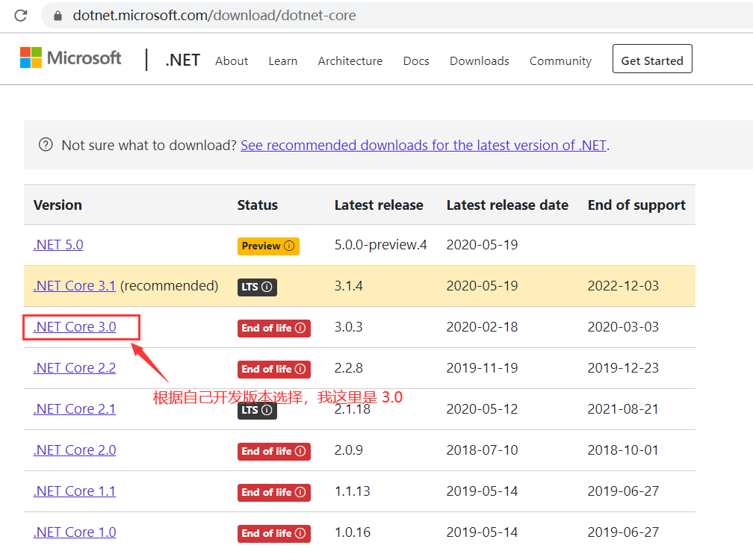Click the Status column header
753x560 pixels.
pyautogui.click(x=258, y=205)
